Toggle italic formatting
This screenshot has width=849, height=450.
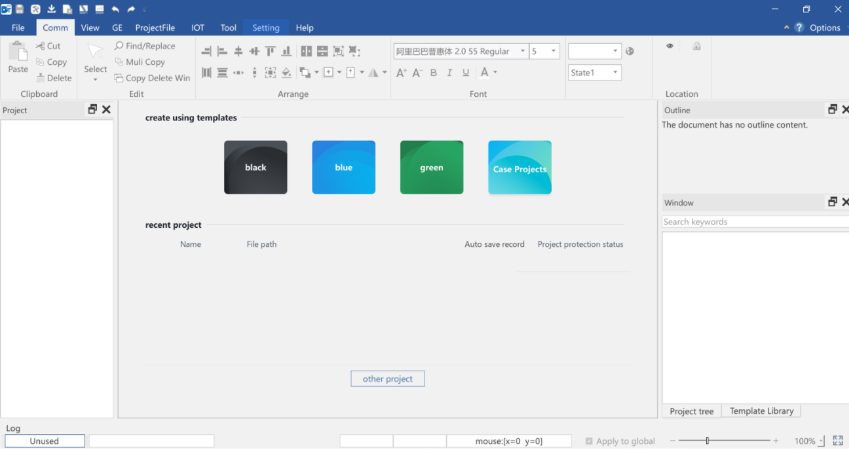tap(449, 73)
